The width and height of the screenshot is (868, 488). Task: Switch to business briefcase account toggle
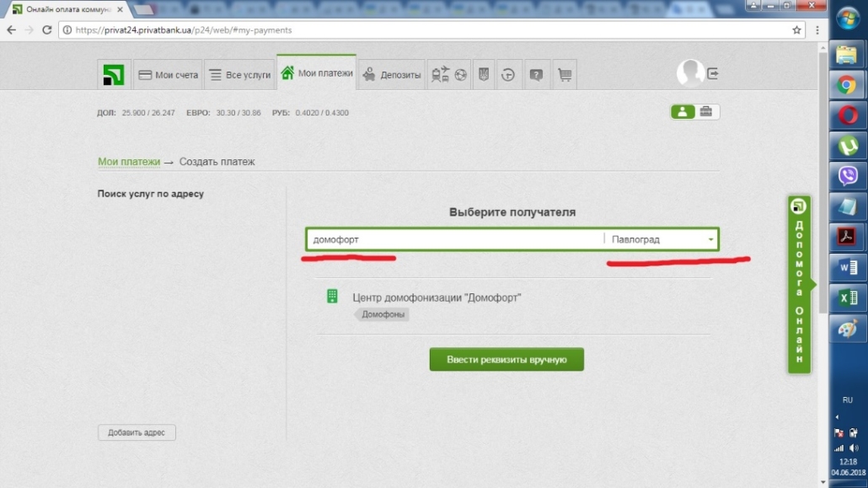click(x=706, y=112)
